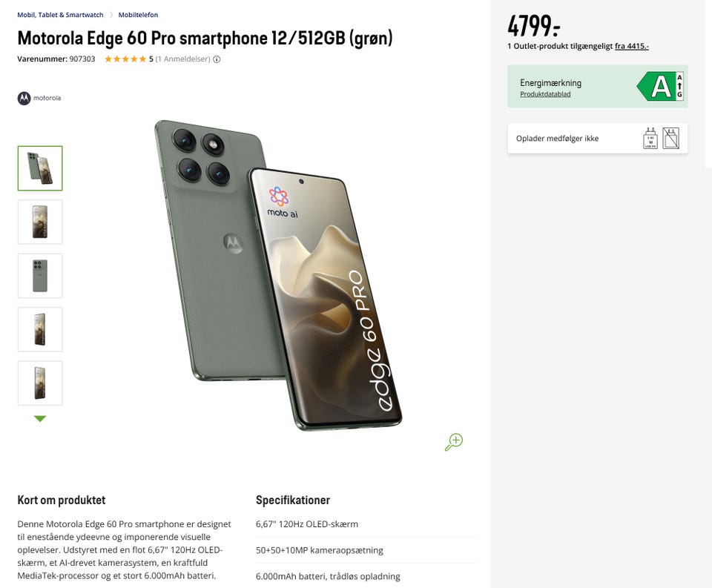712x588 pixels.
Task: Open the Mobil, Tablet & Smartwatch breadcrumb
Action: tap(61, 15)
